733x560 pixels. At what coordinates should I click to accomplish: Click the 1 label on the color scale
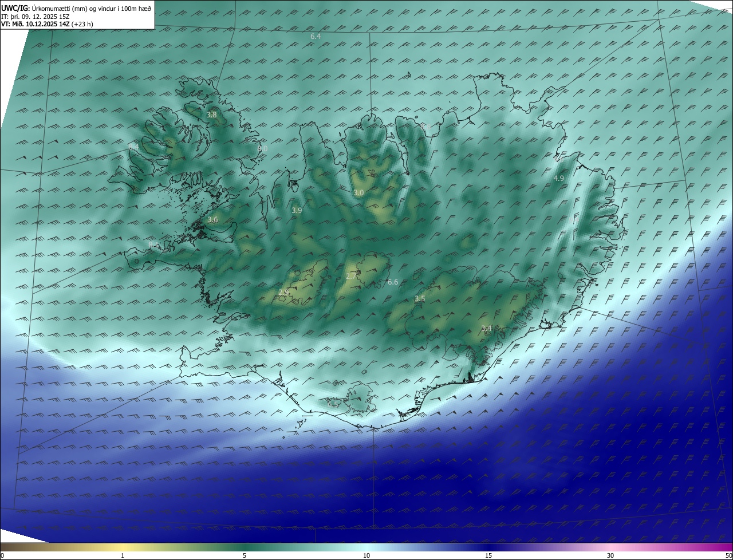coord(123,555)
